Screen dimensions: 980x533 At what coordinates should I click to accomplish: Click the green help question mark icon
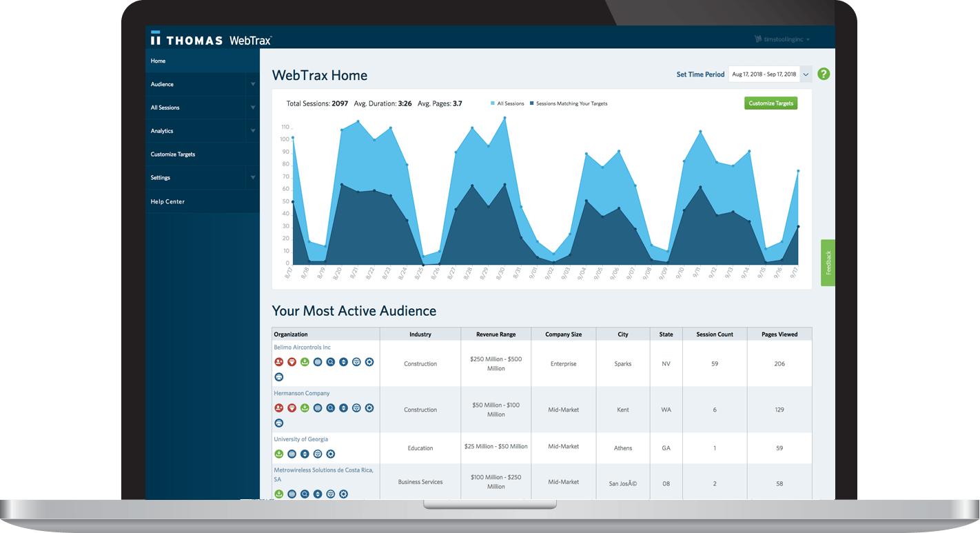click(824, 74)
